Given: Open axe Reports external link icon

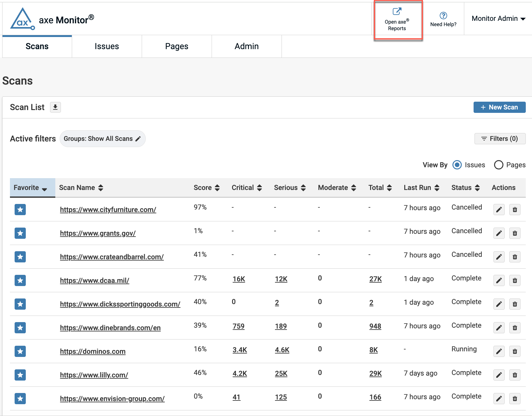Looking at the screenshot, I should point(397,12).
